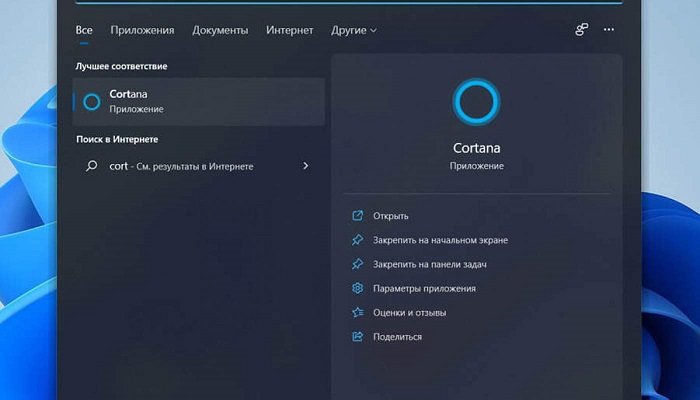Select the Cortana best match result
Viewport: 700px width, 400px height.
click(199, 102)
